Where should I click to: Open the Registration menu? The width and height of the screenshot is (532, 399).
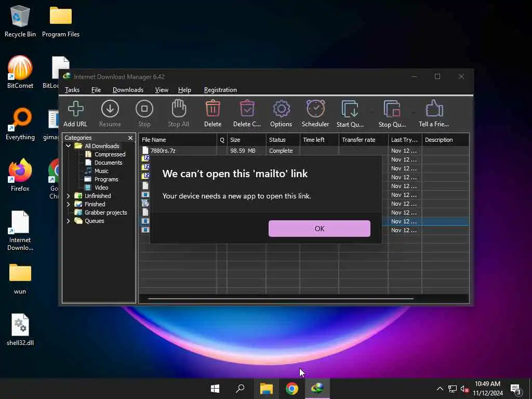pyautogui.click(x=220, y=90)
